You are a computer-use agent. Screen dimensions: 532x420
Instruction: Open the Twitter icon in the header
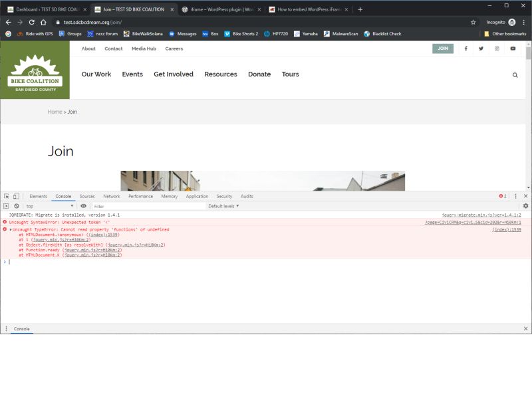click(x=481, y=49)
